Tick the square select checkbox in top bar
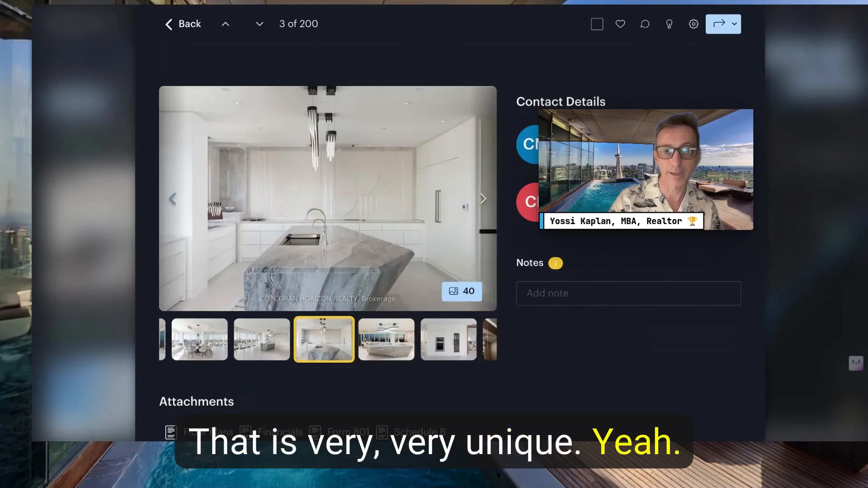This screenshot has width=868, height=488. pyautogui.click(x=597, y=24)
